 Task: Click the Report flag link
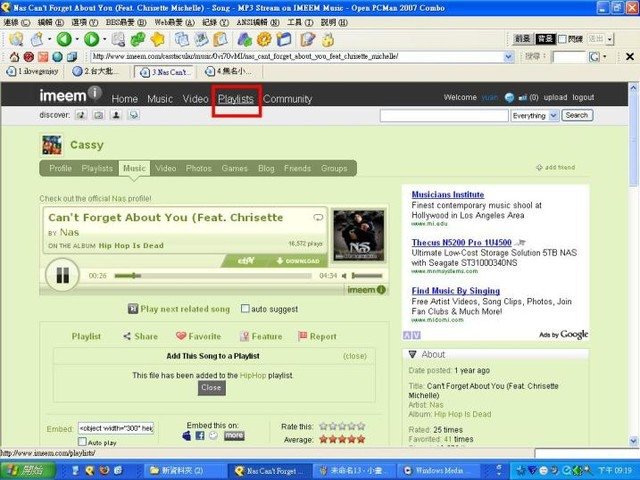[318, 336]
